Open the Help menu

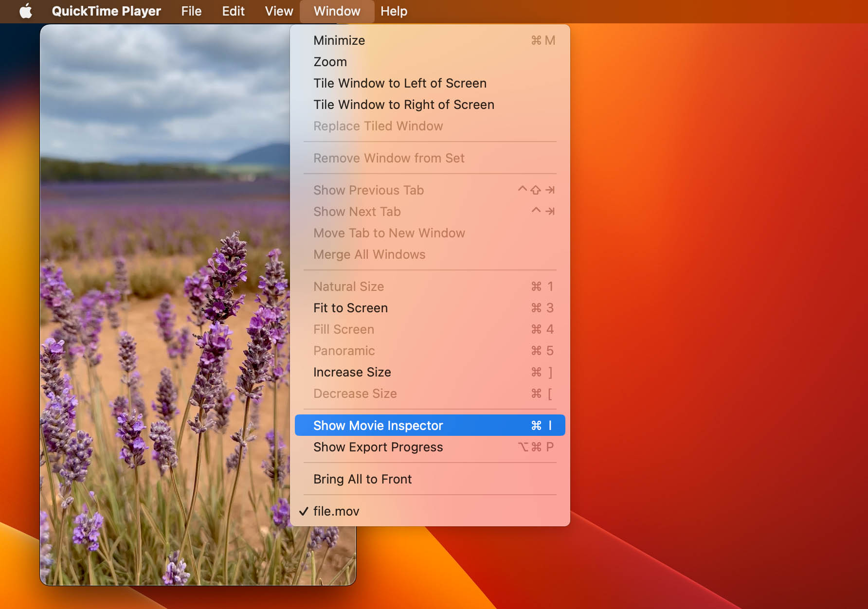coord(394,11)
